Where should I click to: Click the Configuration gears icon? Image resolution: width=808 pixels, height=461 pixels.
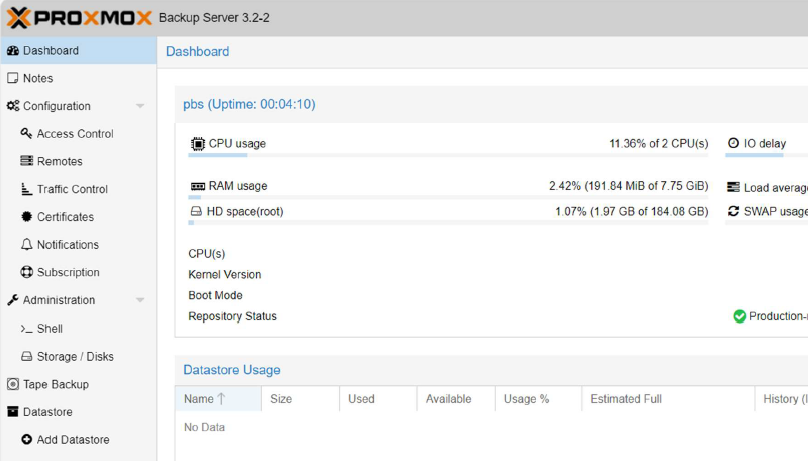click(13, 106)
